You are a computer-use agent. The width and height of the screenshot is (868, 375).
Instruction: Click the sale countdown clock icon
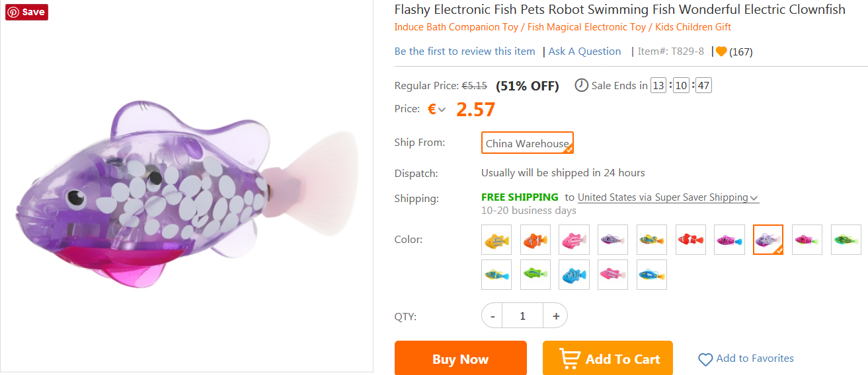point(581,85)
